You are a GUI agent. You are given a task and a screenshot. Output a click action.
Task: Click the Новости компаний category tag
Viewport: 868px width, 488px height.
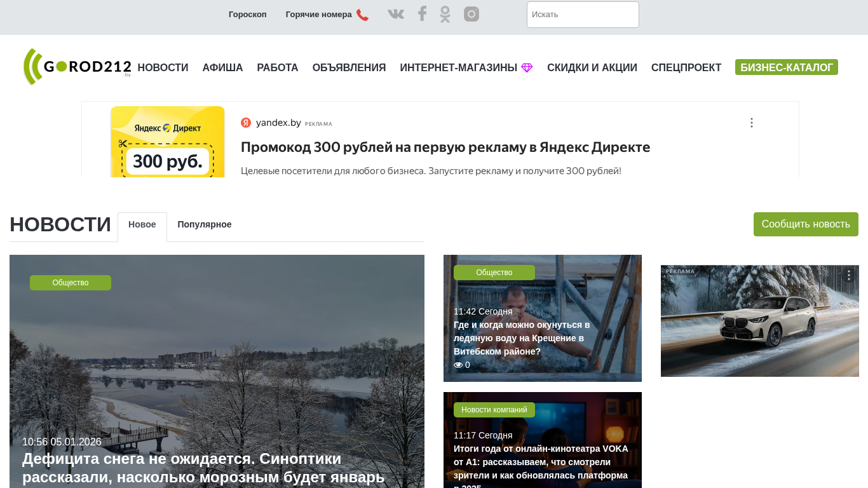(494, 410)
